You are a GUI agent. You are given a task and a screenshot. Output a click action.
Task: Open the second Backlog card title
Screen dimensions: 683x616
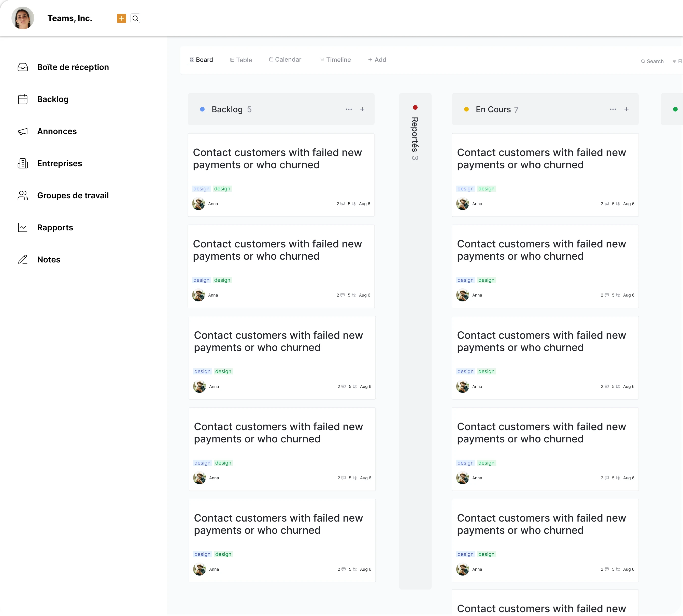tap(277, 250)
